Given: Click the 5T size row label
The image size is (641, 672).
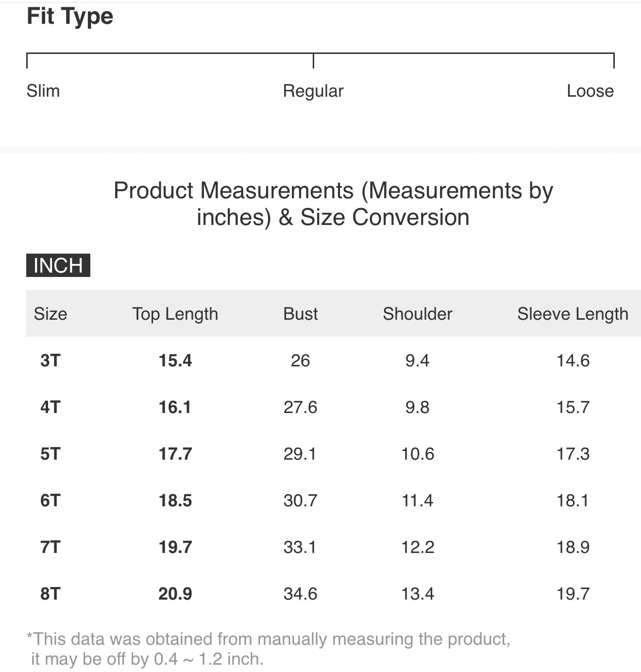Looking at the screenshot, I should (51, 454).
